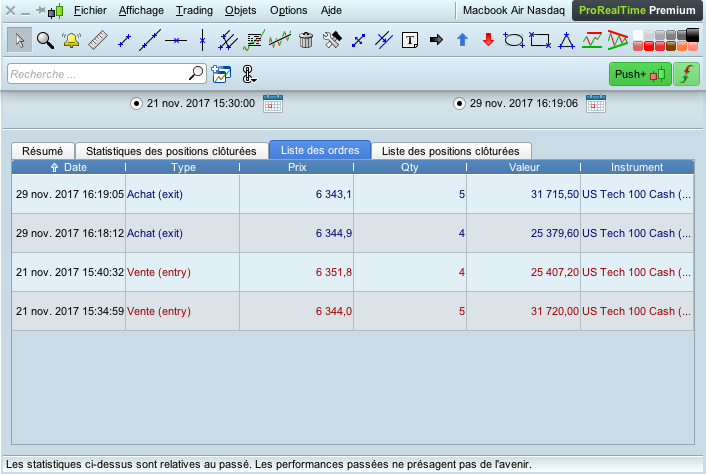706x474 pixels.
Task: Open calendar for the start date
Action: coord(273,104)
